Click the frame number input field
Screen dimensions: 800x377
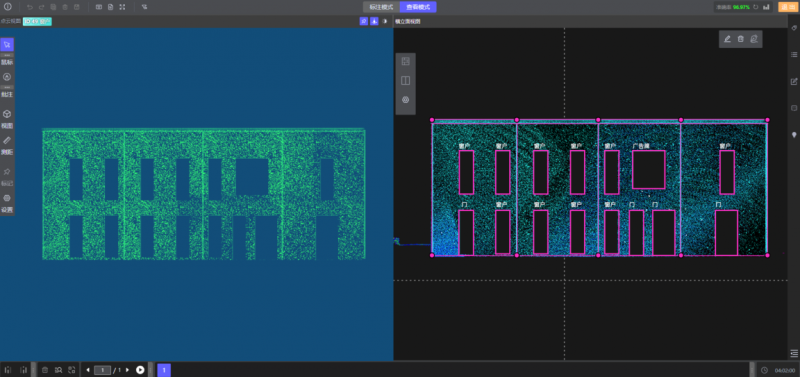[103, 370]
